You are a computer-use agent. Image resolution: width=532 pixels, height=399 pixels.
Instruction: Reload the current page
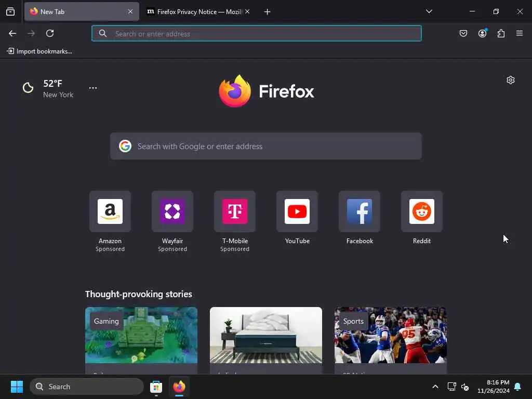click(50, 33)
